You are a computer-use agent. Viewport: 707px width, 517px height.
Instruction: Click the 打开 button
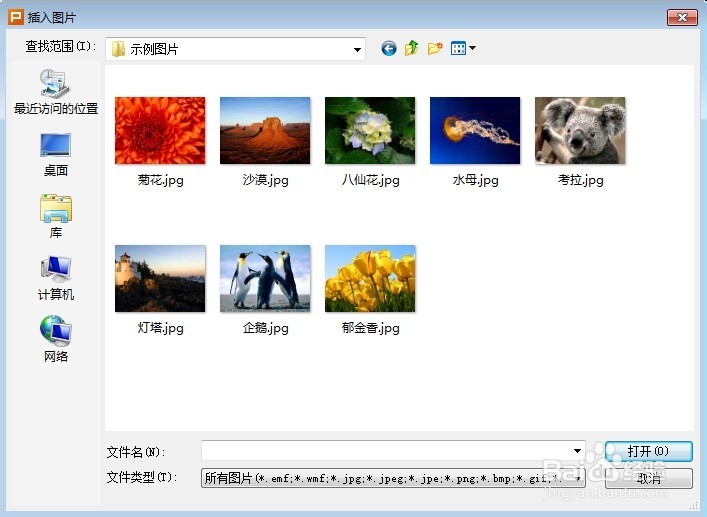pos(648,451)
